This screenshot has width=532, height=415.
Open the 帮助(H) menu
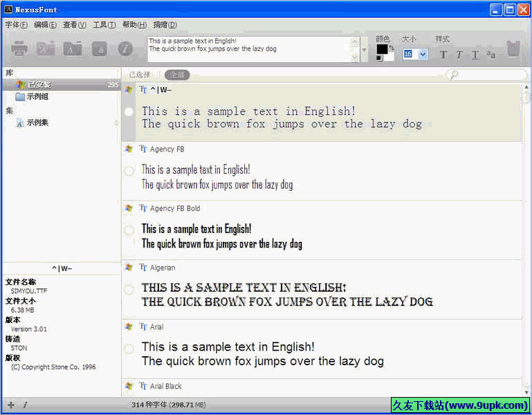pyautogui.click(x=134, y=25)
